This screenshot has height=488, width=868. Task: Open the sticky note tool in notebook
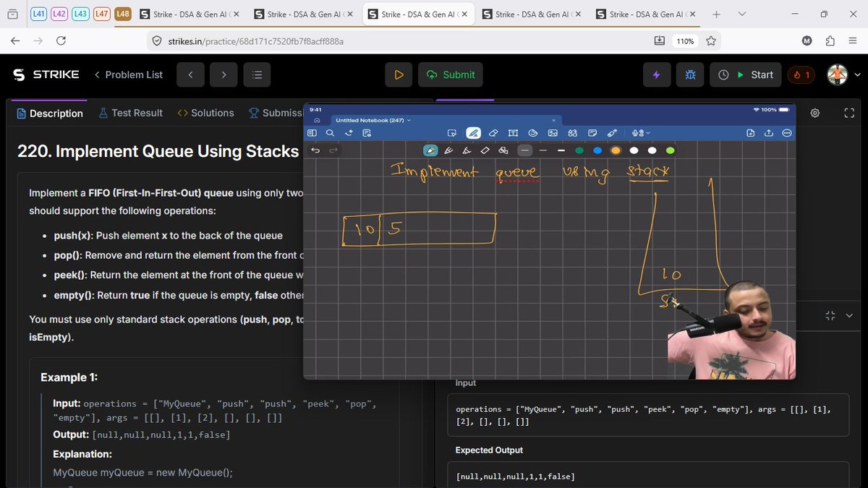point(592,133)
